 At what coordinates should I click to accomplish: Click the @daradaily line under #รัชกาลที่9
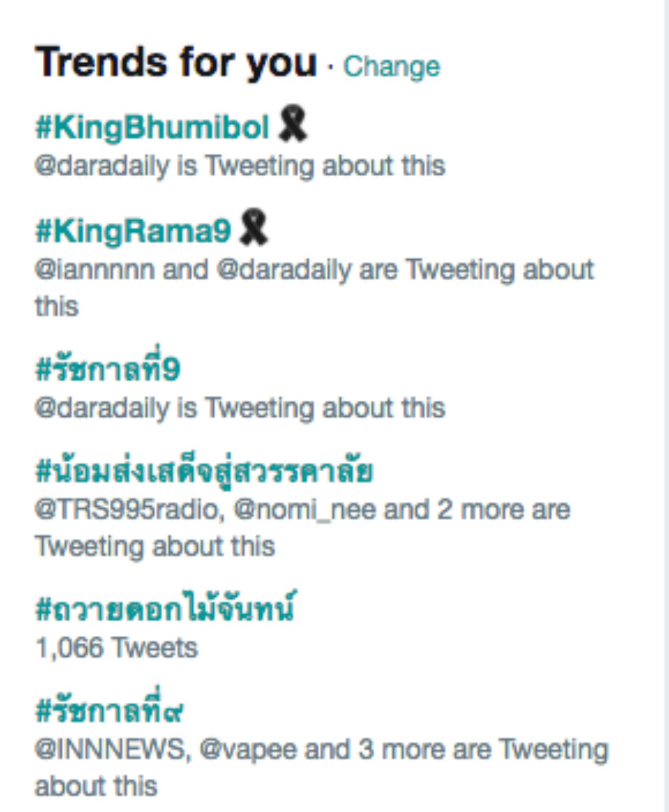[239, 408]
